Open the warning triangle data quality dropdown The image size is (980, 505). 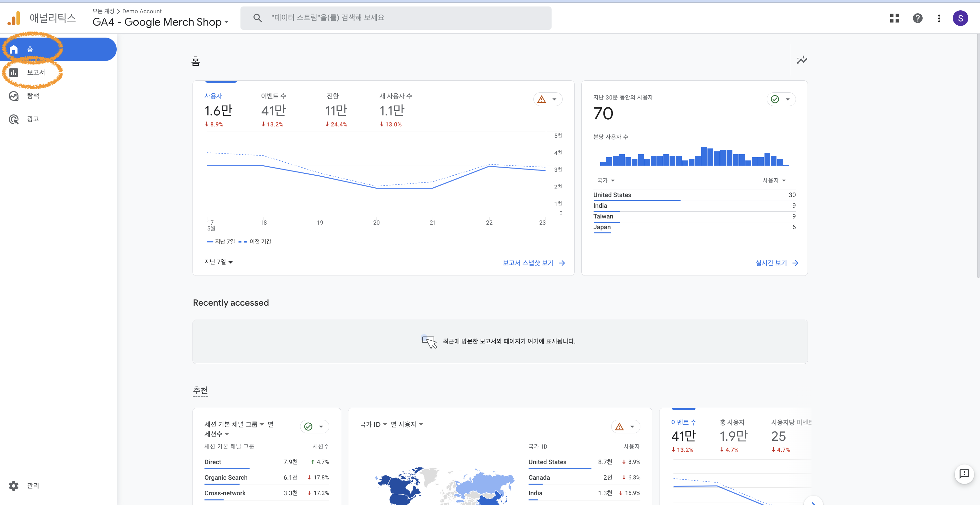point(547,99)
